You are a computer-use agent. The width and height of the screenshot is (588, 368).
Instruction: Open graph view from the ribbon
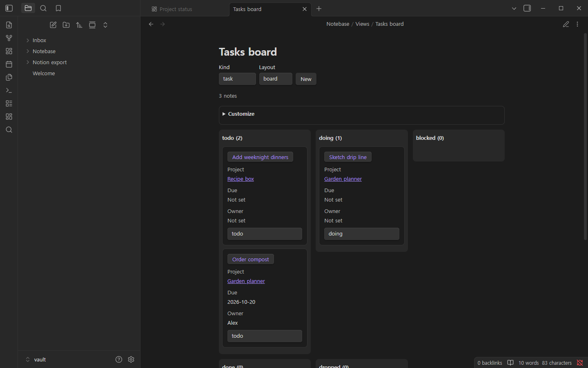(9, 38)
